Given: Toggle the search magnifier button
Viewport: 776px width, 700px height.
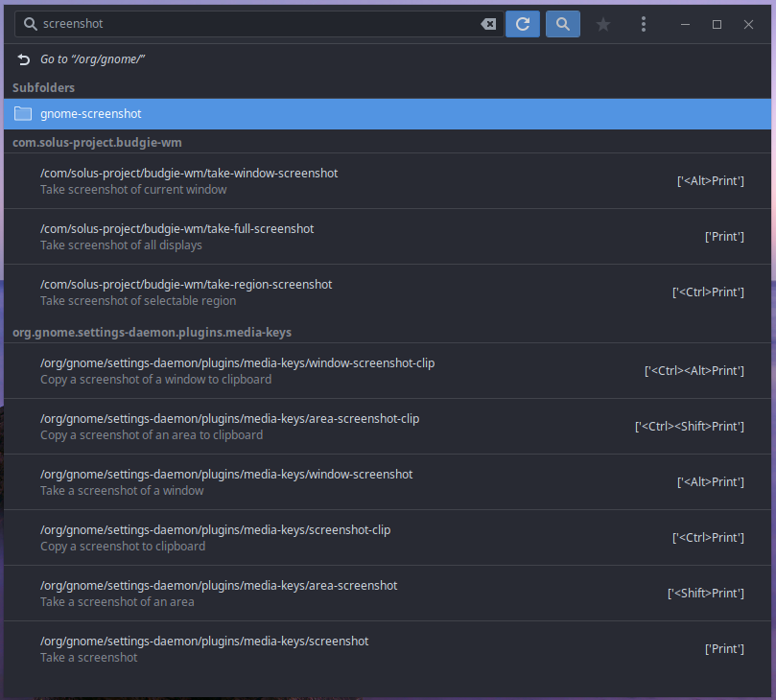Looking at the screenshot, I should (x=563, y=24).
